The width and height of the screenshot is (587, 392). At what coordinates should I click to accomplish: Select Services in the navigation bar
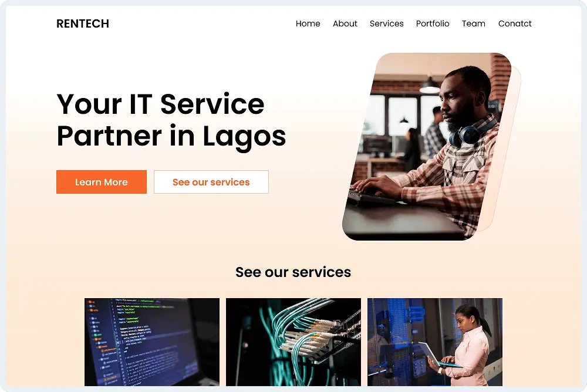pyautogui.click(x=386, y=23)
